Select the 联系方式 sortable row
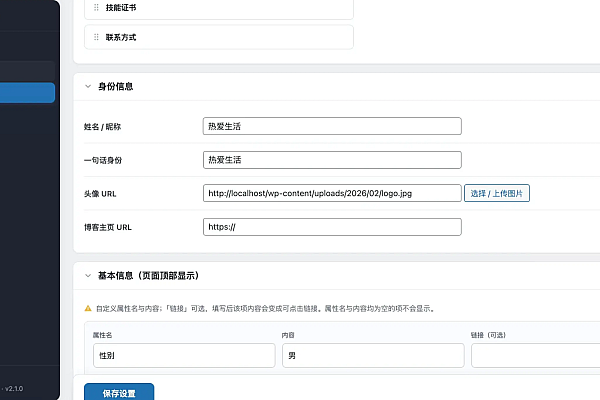 (219, 37)
